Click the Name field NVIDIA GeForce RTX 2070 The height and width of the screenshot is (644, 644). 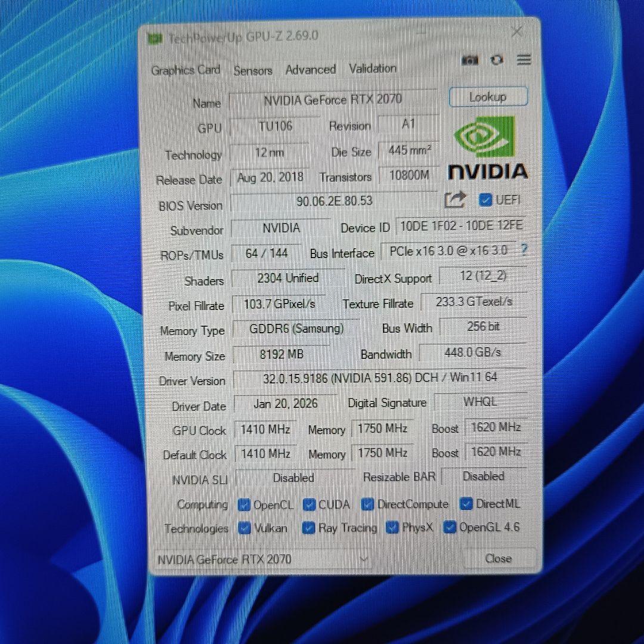point(333,100)
